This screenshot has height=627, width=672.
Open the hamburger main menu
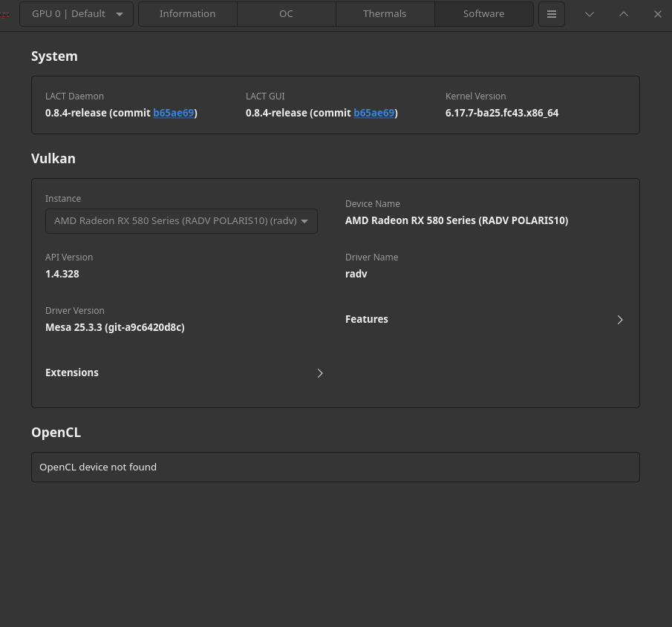pyautogui.click(x=551, y=14)
